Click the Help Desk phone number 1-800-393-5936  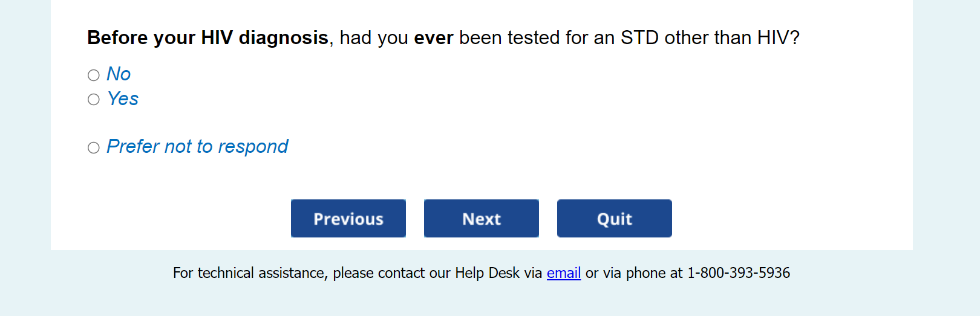(x=738, y=273)
